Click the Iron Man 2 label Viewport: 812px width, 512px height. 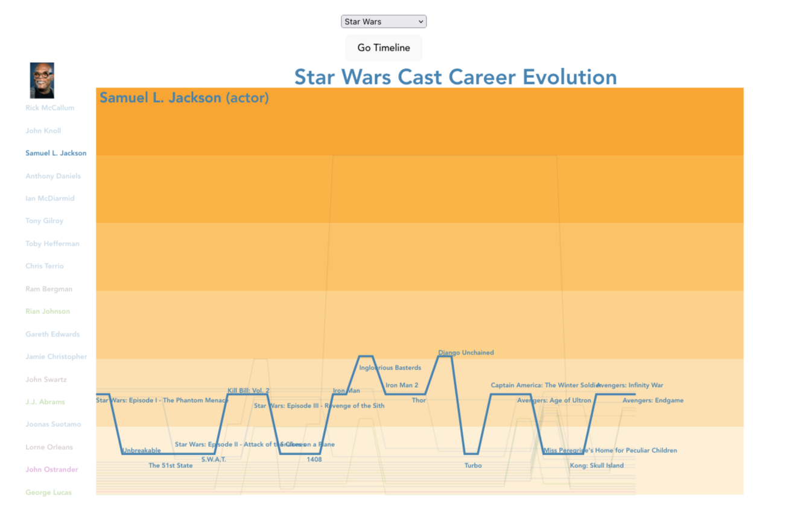coord(402,385)
